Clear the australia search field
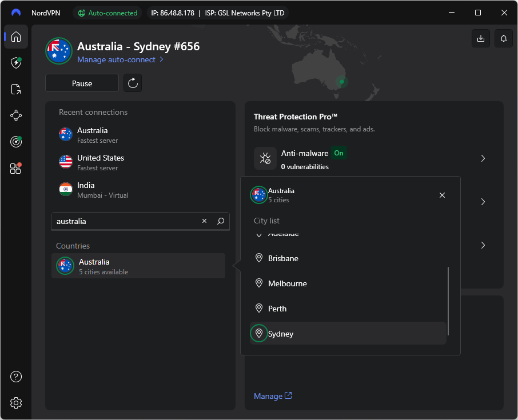The height and width of the screenshot is (420, 518). coord(204,221)
